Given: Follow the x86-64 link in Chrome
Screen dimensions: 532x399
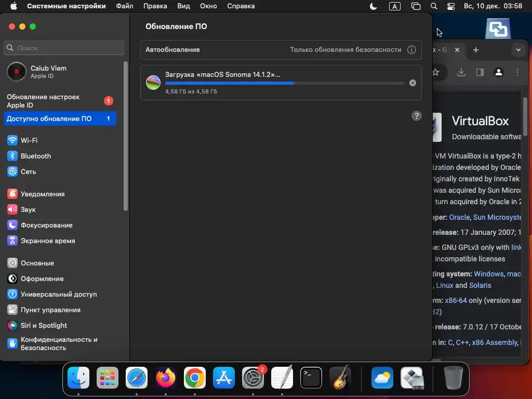Looking at the screenshot, I should click(456, 300).
